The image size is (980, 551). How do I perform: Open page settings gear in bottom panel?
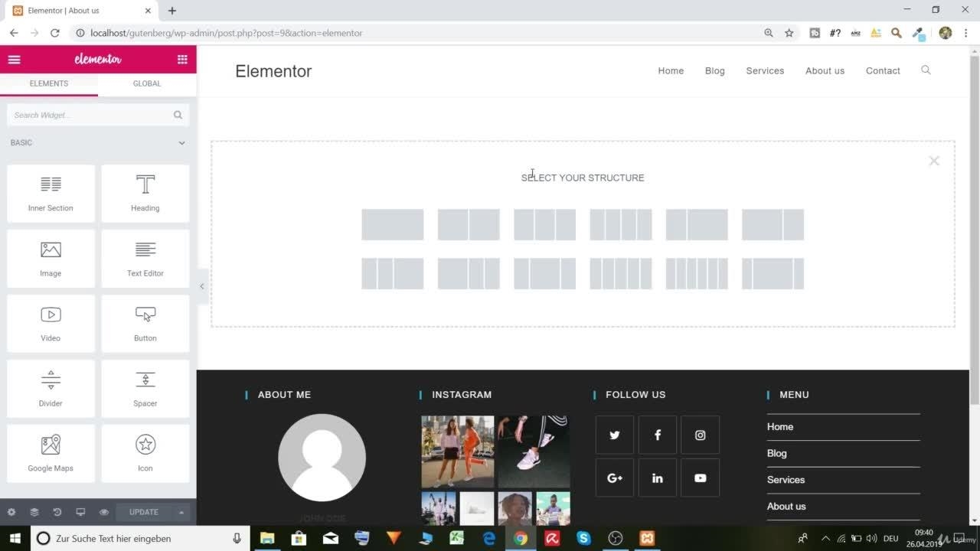[x=11, y=512]
